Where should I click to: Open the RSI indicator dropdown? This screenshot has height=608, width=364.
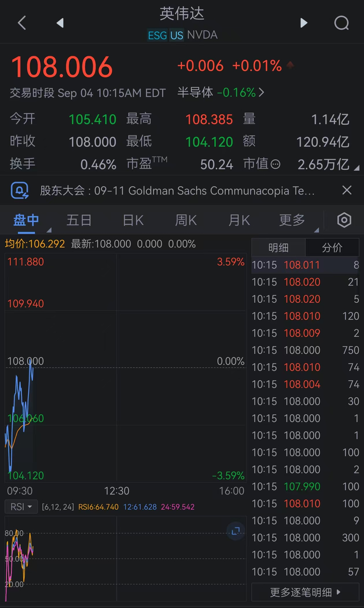[x=21, y=507]
